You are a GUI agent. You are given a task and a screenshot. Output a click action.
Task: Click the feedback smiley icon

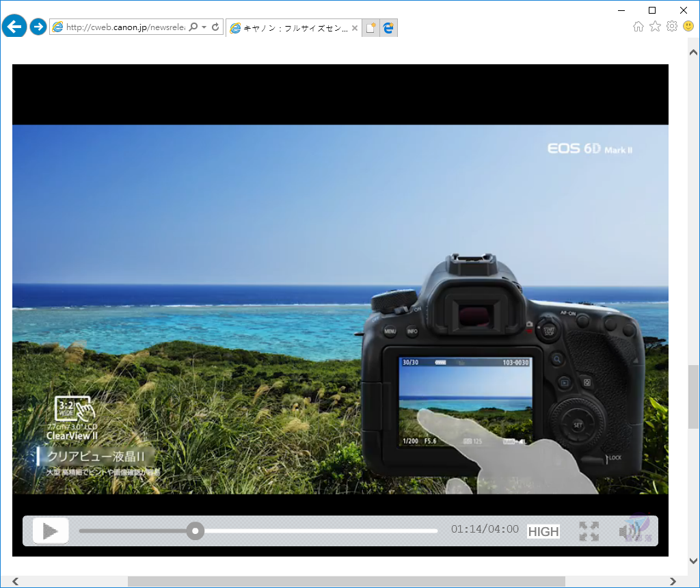[x=688, y=27]
